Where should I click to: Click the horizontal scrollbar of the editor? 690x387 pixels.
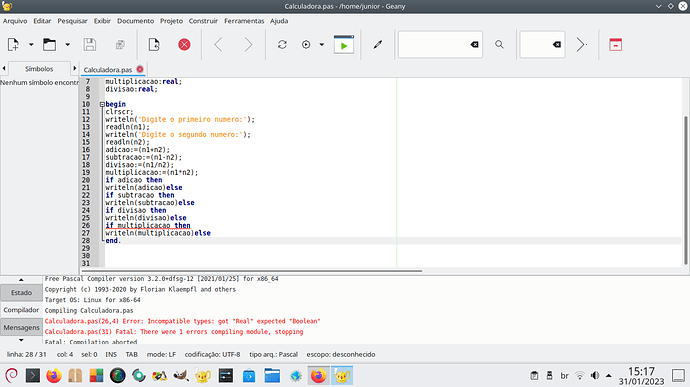click(x=251, y=271)
